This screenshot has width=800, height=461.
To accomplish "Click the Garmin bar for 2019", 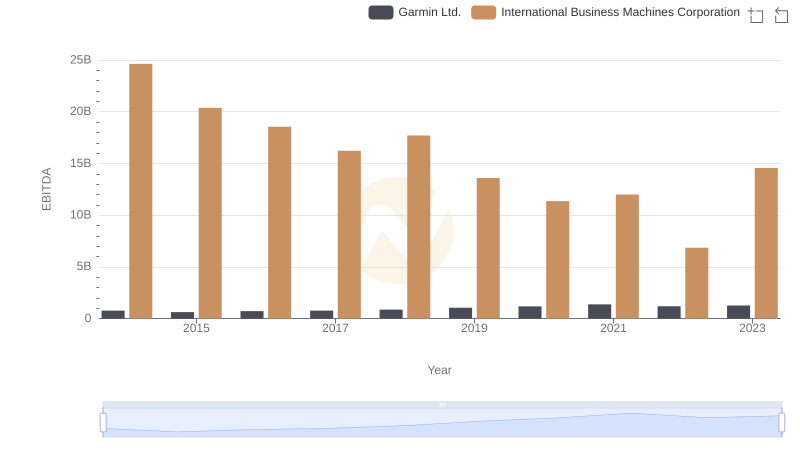I will [461, 313].
